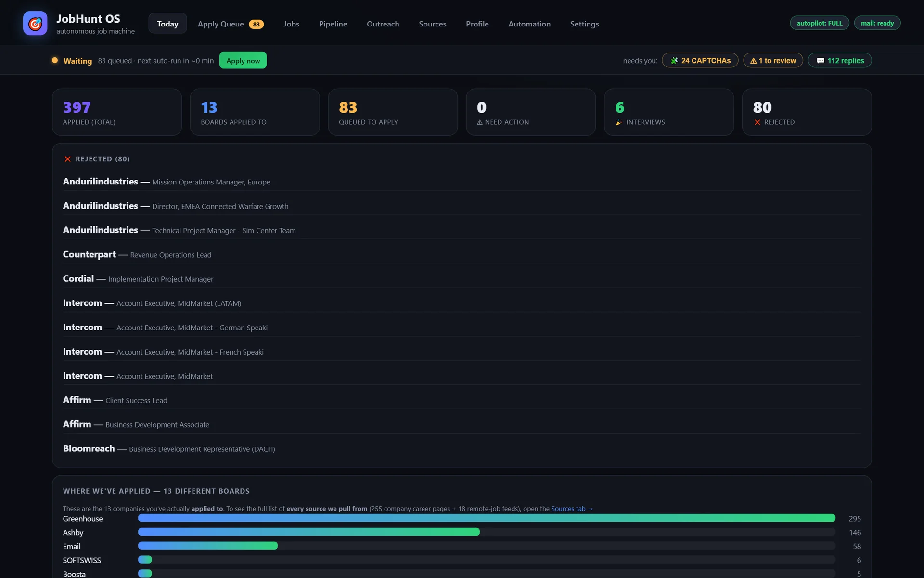Click the Greenhouse board label
The width and height of the screenshot is (924, 578).
click(x=83, y=519)
